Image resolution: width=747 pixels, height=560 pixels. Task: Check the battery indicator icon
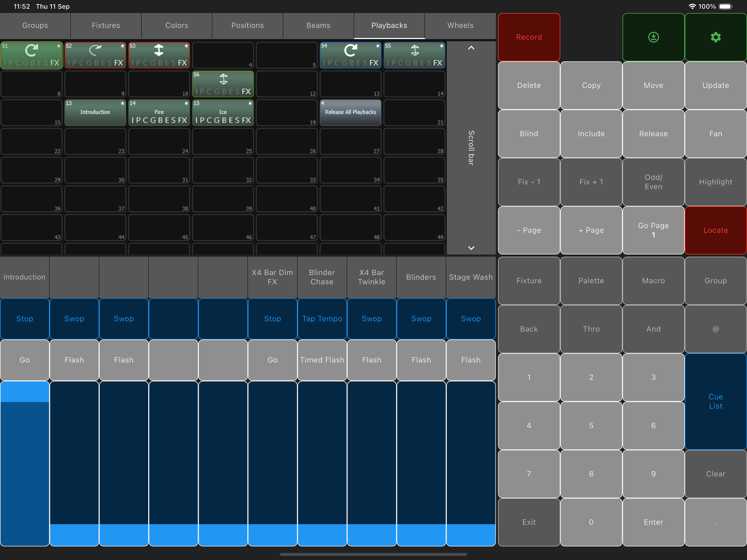pos(725,7)
